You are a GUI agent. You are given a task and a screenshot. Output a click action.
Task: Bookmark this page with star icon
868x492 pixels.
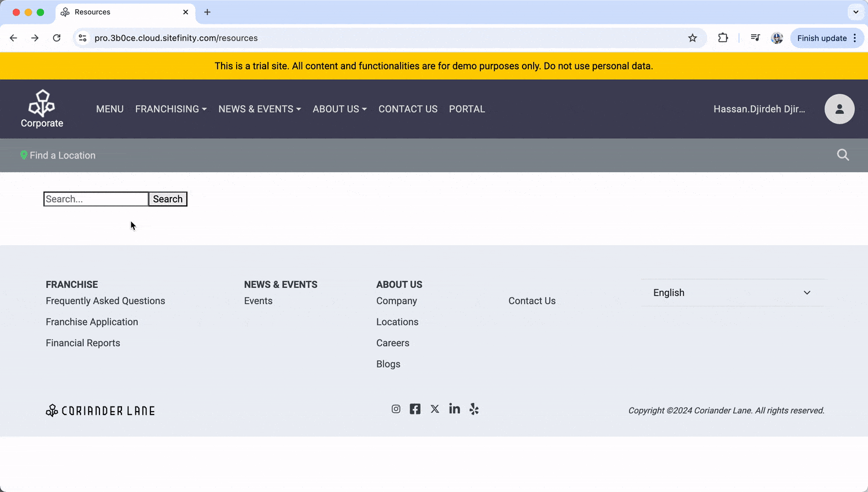coord(692,38)
